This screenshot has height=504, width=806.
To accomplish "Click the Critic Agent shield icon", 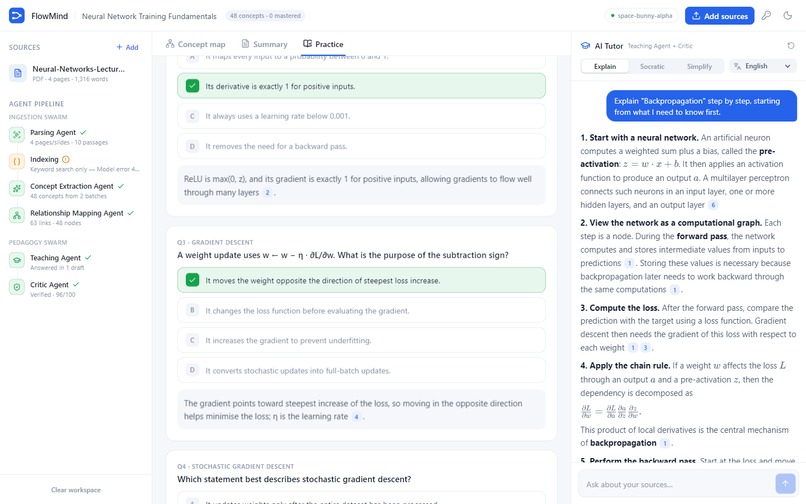I will (17, 286).
